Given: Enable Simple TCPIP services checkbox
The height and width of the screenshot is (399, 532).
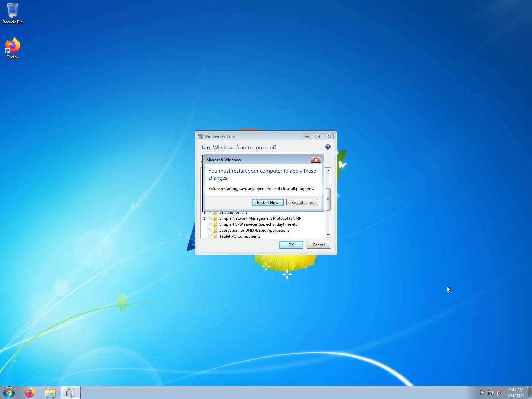Looking at the screenshot, I should coord(210,224).
